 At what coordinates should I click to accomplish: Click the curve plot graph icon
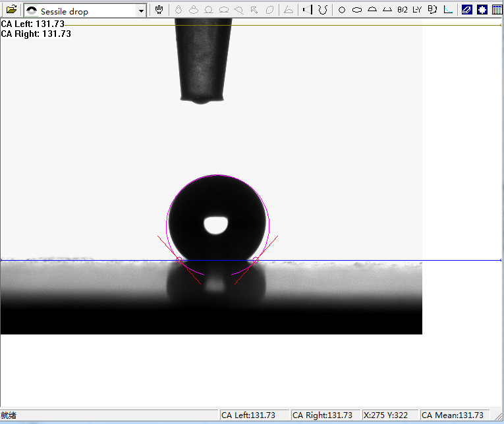click(x=448, y=10)
